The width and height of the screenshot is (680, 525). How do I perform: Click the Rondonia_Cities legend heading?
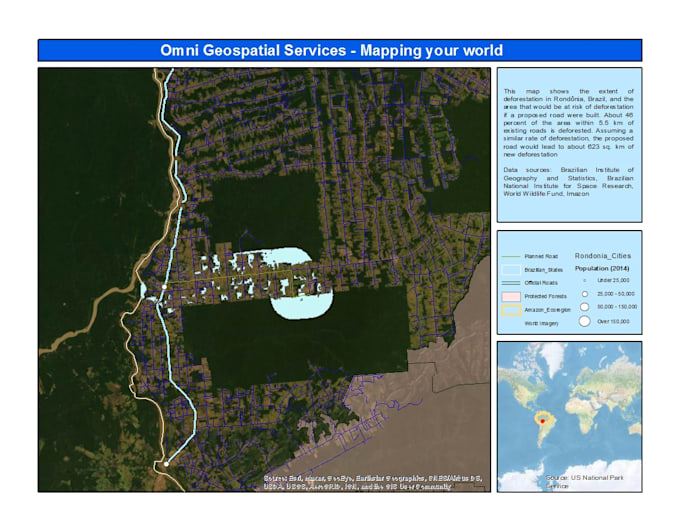(603, 256)
